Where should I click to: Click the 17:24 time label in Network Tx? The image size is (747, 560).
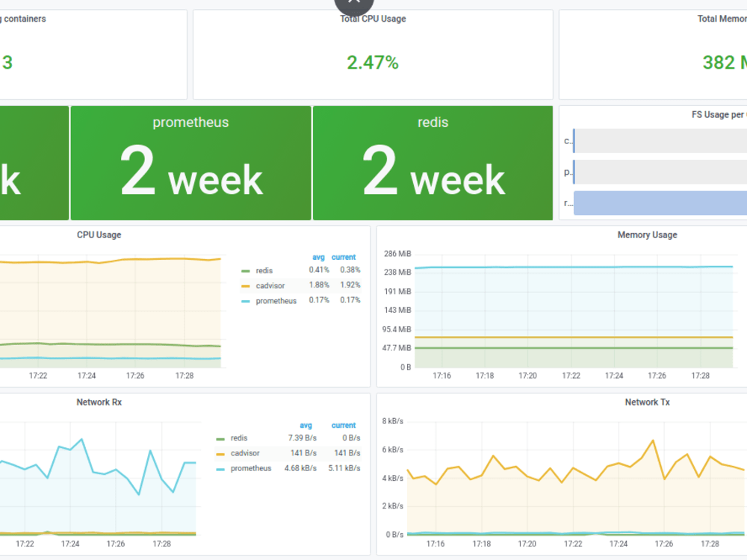[x=619, y=544]
